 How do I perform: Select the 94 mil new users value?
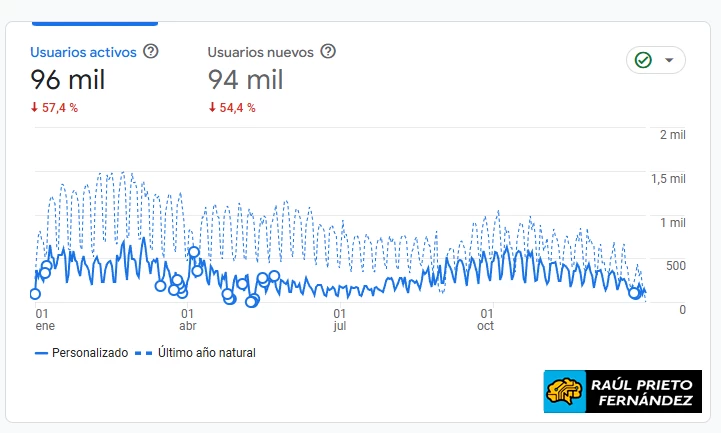coord(245,79)
